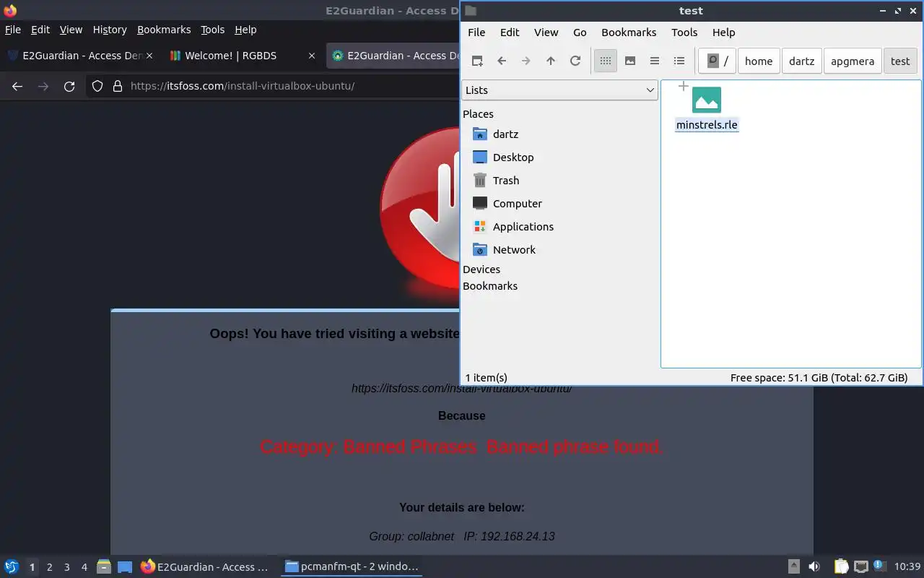The width and height of the screenshot is (924, 578).
Task: Select the test path button
Action: (900, 61)
